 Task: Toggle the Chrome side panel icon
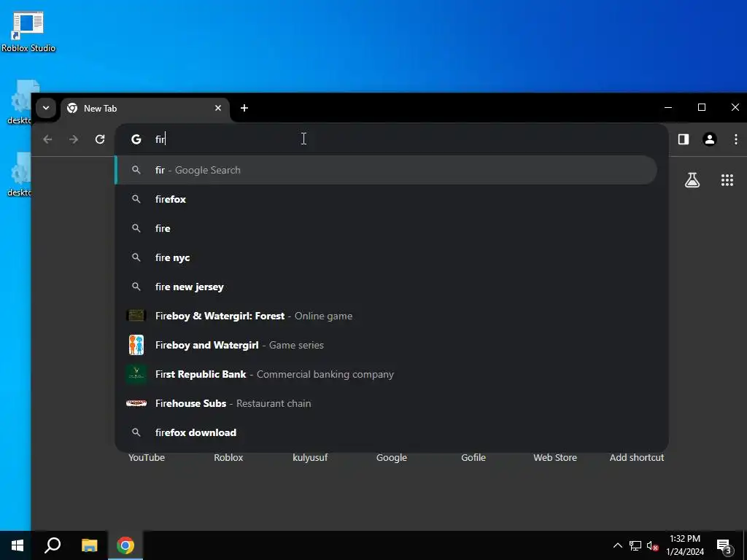pyautogui.click(x=683, y=139)
